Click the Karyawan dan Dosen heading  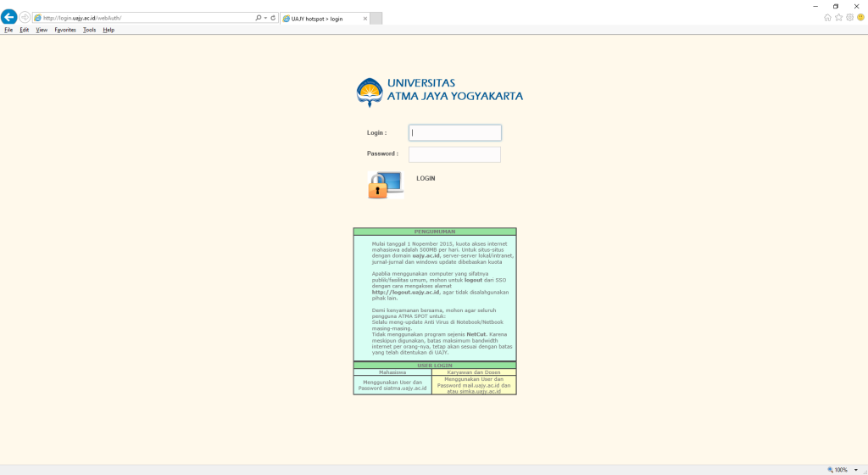(x=474, y=372)
